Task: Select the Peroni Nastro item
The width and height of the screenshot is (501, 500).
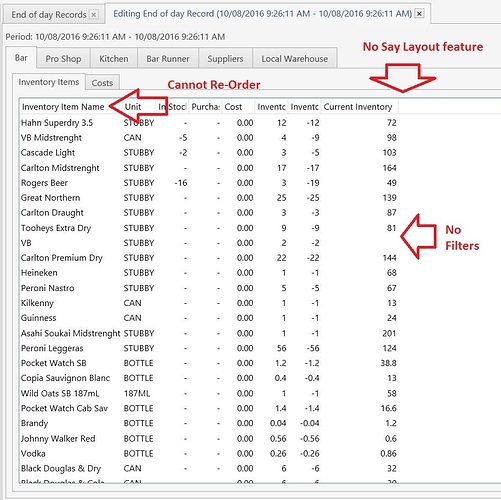Action: pos(209,288)
